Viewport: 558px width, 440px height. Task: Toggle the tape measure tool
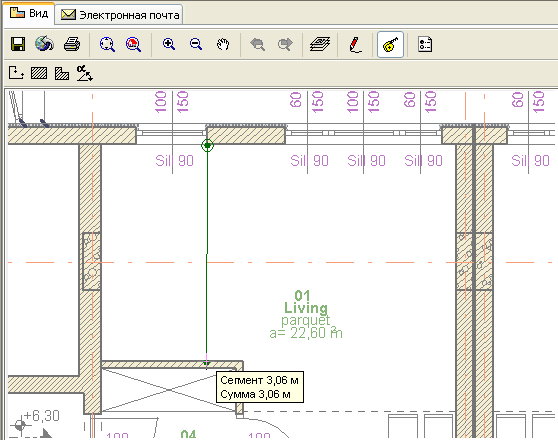[390, 44]
